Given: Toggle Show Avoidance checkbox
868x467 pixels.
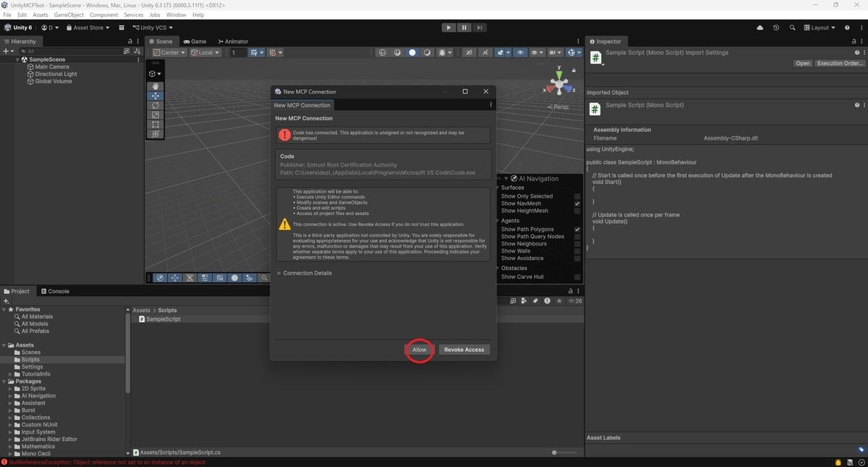Looking at the screenshot, I should pyautogui.click(x=577, y=258).
